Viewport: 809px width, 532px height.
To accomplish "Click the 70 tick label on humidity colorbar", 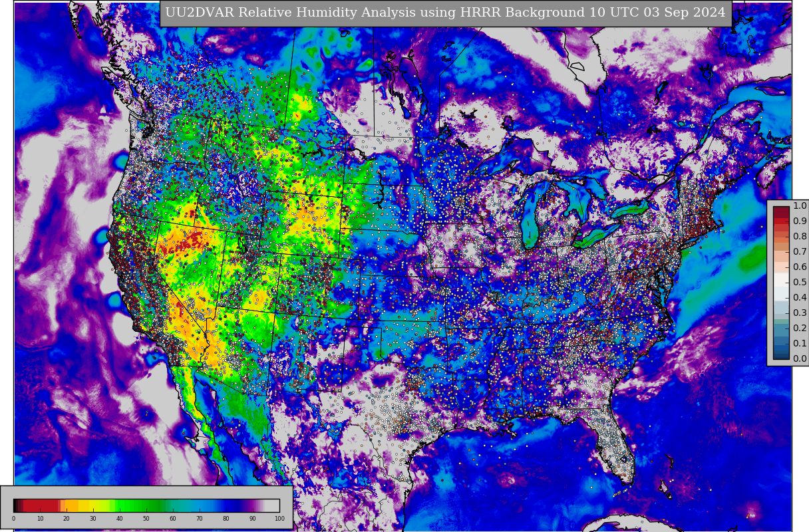I will click(200, 519).
